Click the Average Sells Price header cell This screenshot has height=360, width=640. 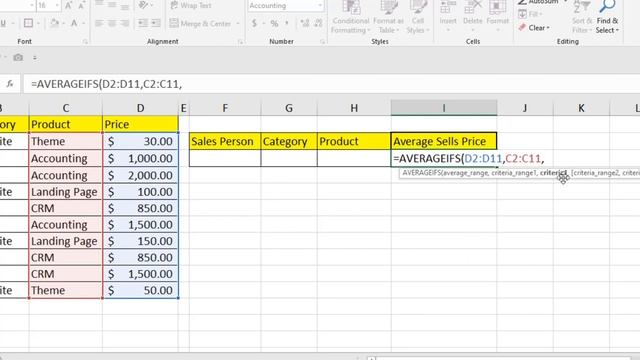(444, 141)
